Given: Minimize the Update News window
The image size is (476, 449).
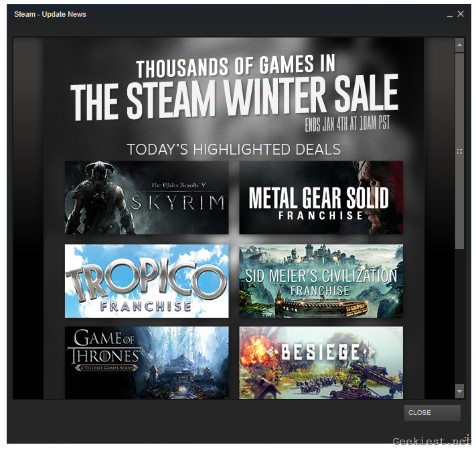Looking at the screenshot, I should point(449,14).
